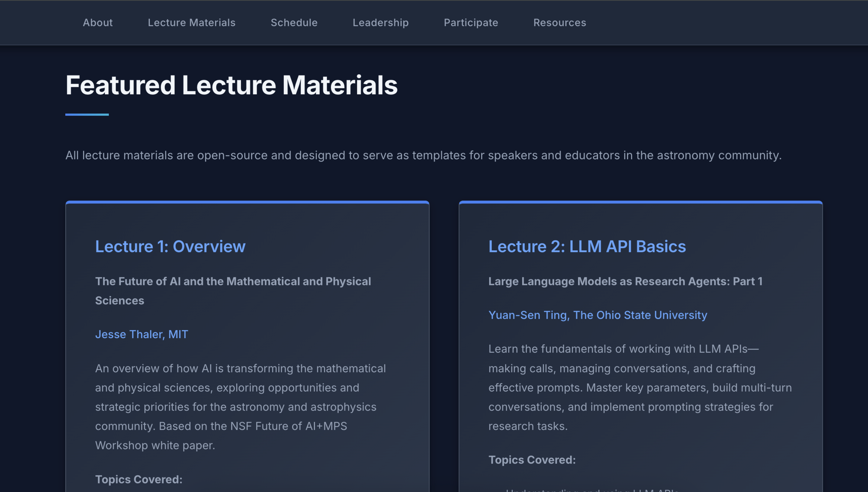Open the Participate menu item
The height and width of the screenshot is (492, 868).
click(471, 23)
